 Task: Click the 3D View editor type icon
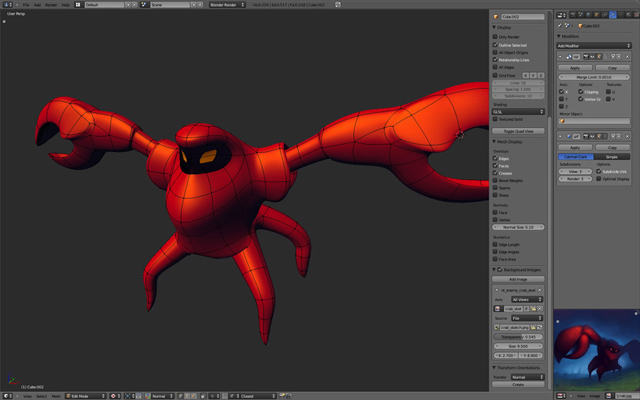(8, 395)
